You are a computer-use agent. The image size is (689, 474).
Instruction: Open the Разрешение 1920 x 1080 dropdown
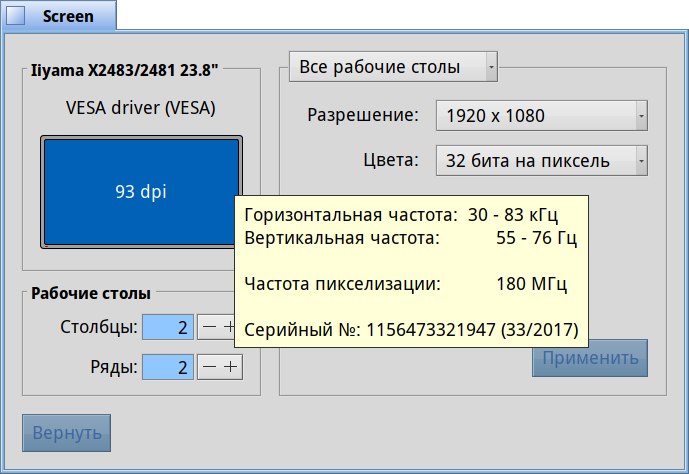click(x=541, y=116)
